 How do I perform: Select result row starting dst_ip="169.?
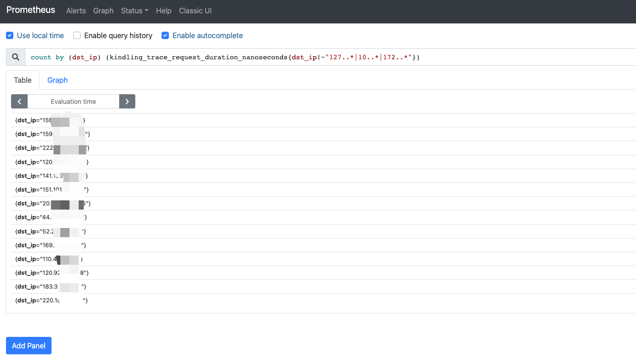click(x=324, y=245)
